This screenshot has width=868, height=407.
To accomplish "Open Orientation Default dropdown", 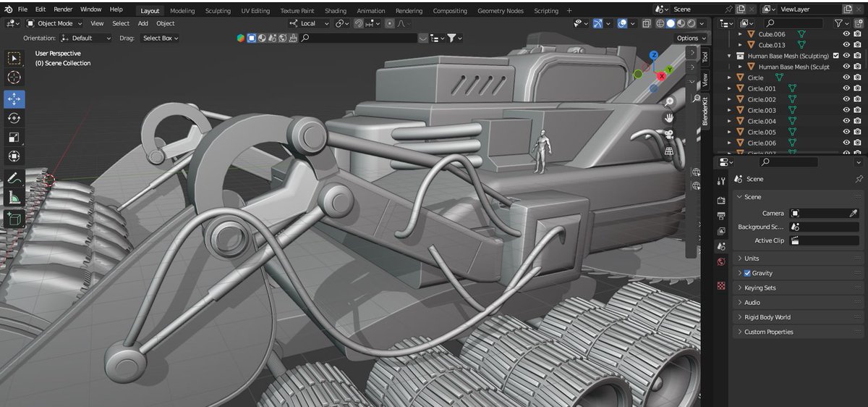I will [x=86, y=38].
